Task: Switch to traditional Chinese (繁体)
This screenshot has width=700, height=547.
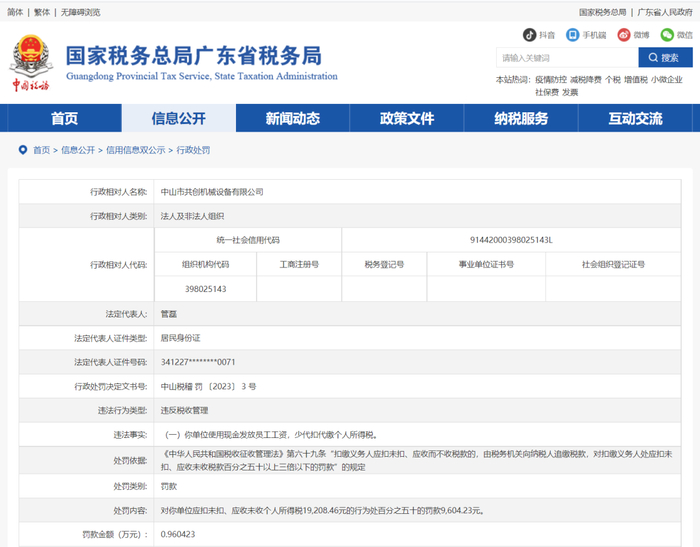Action: click(42, 13)
